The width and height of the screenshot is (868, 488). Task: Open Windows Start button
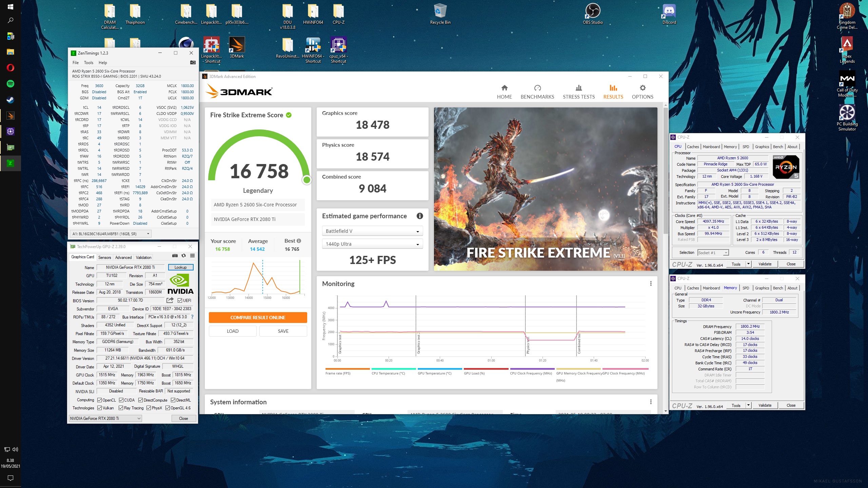pos(11,7)
